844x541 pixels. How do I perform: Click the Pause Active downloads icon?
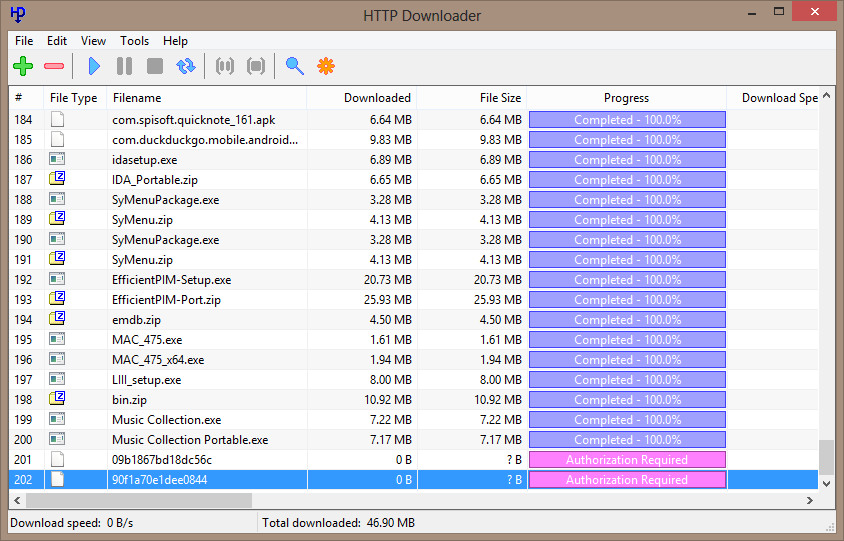click(x=225, y=66)
